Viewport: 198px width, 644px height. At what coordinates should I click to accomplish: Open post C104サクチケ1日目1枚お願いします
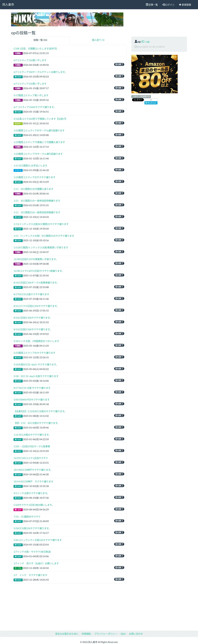click(x=33, y=505)
